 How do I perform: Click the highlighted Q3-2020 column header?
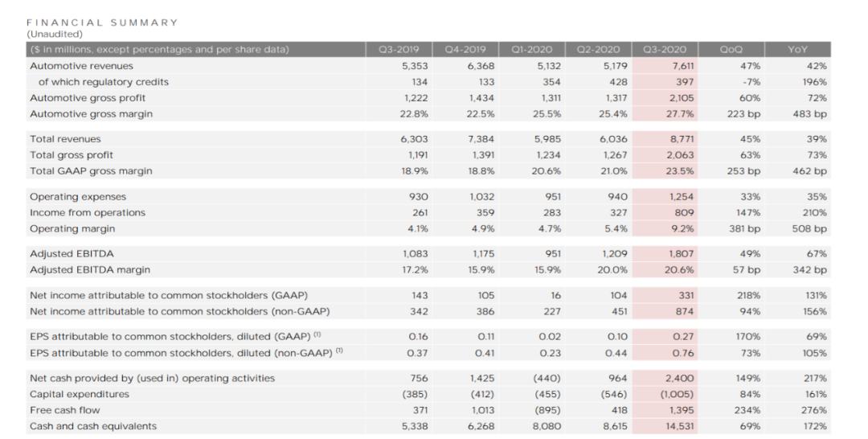pyautogui.click(x=664, y=50)
